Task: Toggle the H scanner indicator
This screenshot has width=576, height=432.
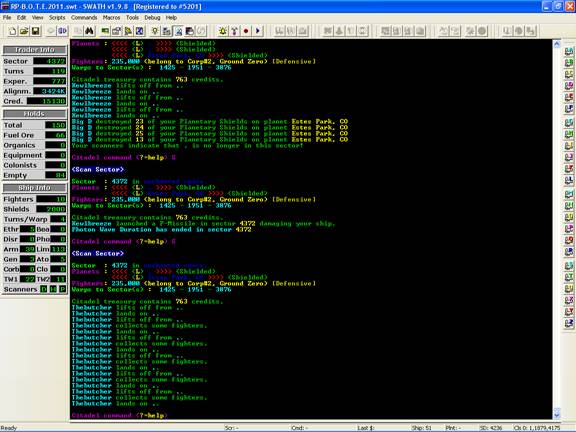Action: point(53,289)
